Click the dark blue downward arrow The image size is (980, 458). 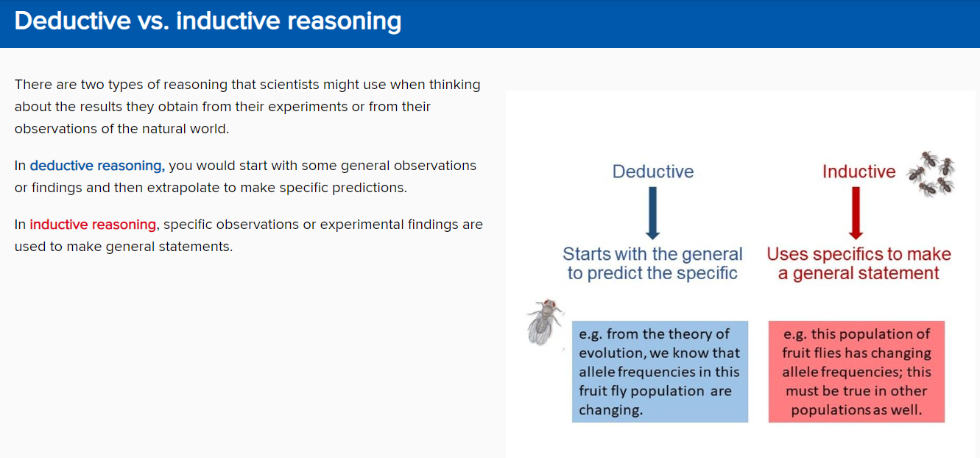652,213
